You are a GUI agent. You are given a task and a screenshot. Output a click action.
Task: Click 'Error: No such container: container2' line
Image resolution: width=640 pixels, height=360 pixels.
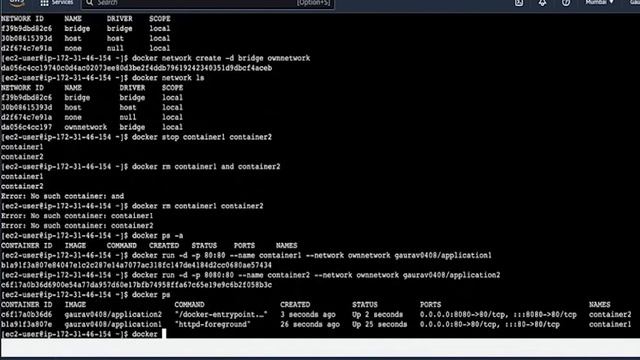coord(77,226)
